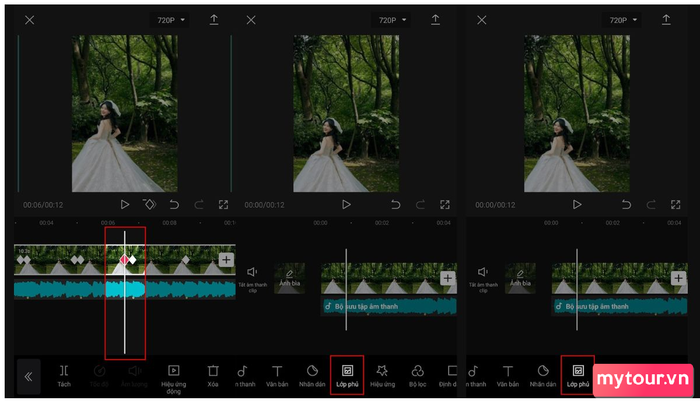The width and height of the screenshot is (700, 405).
Task: Tap the video preview image in left panel
Action: coord(125,113)
